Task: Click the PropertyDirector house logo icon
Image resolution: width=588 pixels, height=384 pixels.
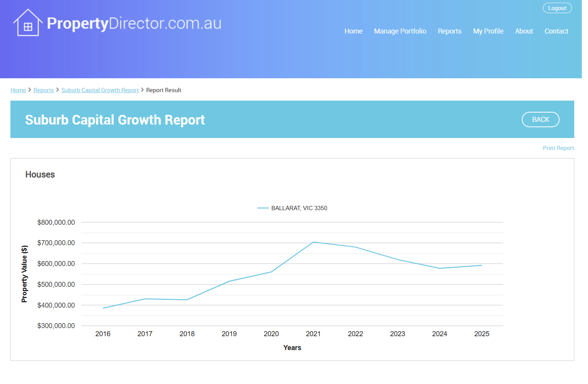Action: (x=28, y=23)
